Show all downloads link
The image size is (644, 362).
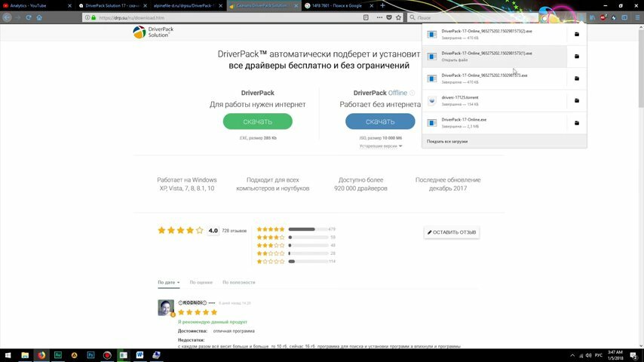[447, 141]
